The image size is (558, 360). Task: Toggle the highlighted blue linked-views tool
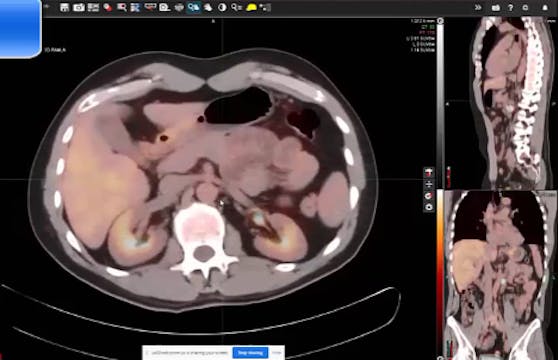click(194, 7)
